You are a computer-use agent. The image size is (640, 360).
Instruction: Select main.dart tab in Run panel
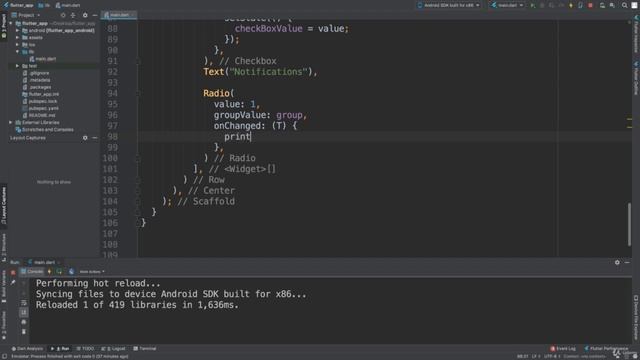click(x=44, y=262)
